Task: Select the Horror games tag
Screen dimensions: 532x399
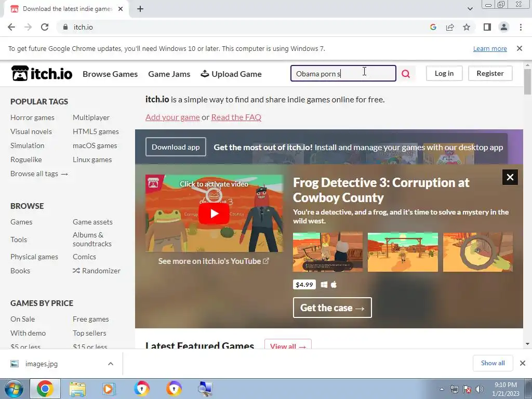Action: click(32, 117)
